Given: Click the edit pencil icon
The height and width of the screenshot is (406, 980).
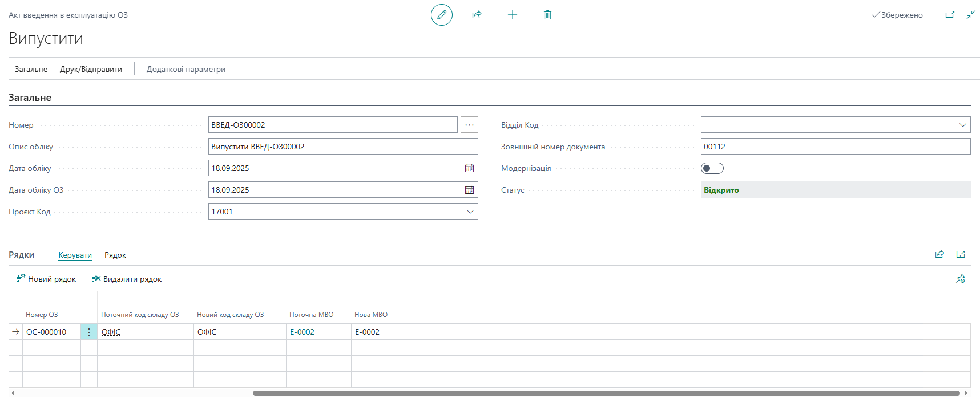Looking at the screenshot, I should click(x=441, y=15).
